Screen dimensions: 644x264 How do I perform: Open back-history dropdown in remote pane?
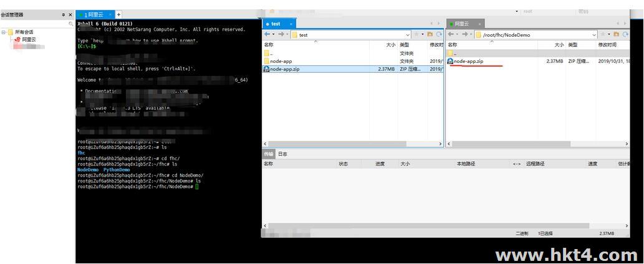coord(457,34)
